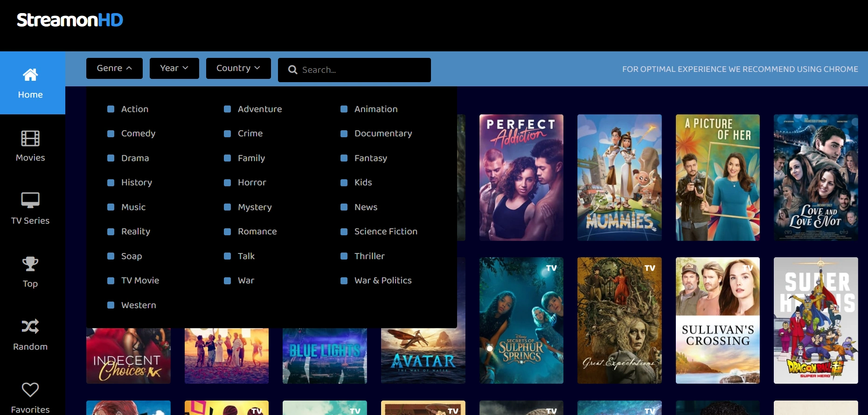Viewport: 868px width, 415px height.
Task: Click the search magnifier icon
Action: pyautogui.click(x=293, y=70)
